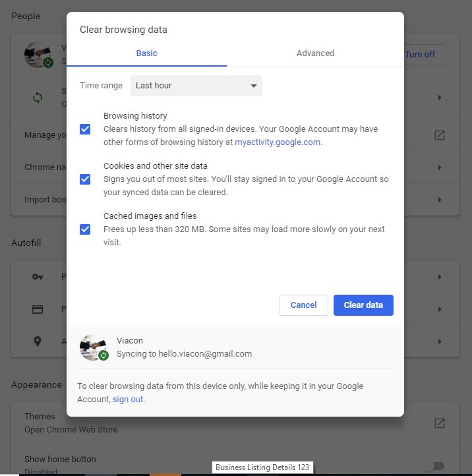Switch to the Advanced tab
The image size is (472, 476).
[315, 53]
